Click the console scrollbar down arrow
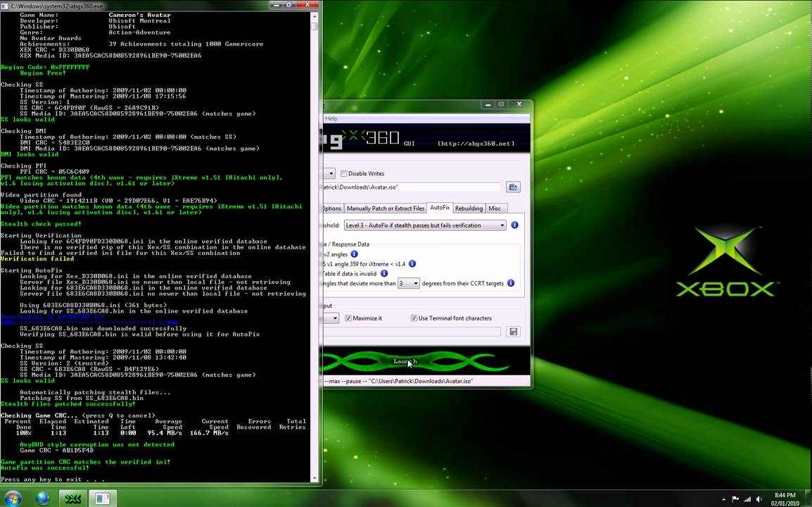Viewport: 812px width, 507px height. 314,478
